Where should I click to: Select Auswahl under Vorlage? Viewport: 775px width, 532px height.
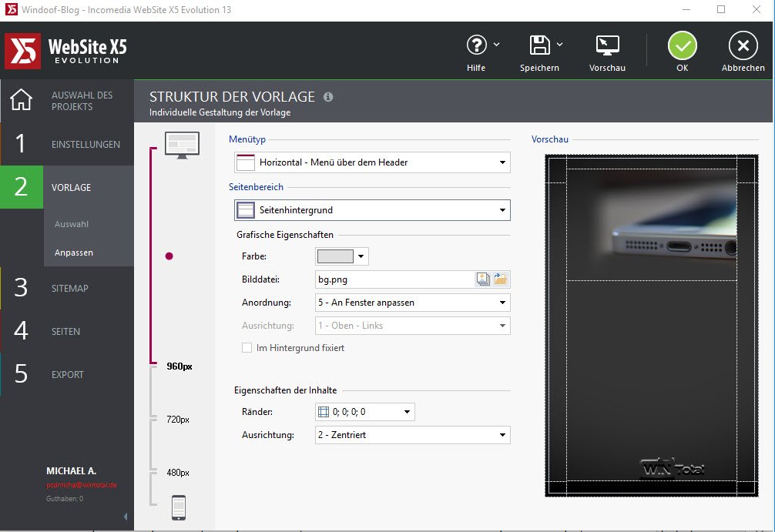point(72,224)
